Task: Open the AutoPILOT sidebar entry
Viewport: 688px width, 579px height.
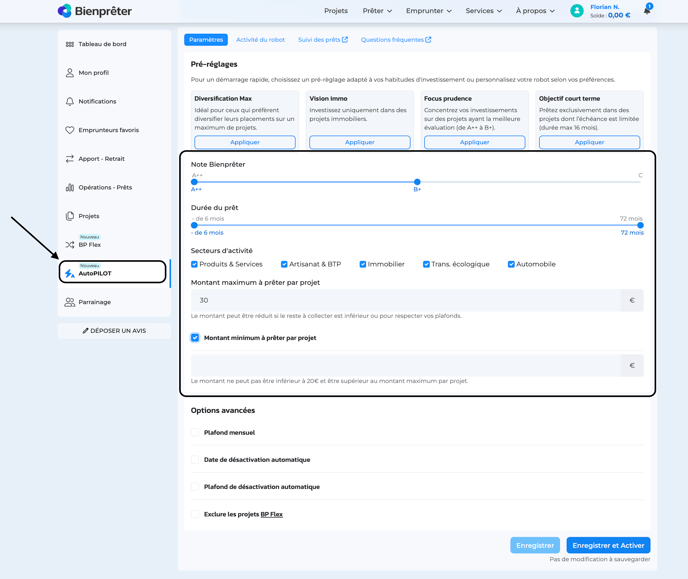Action: pos(113,272)
